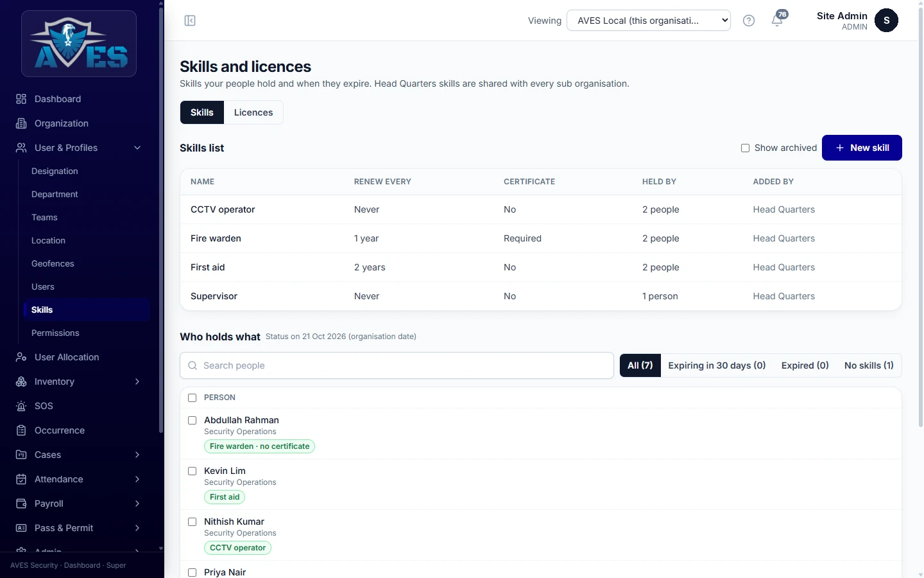The image size is (924, 578).
Task: Filter by No skills (1)
Action: tap(869, 365)
